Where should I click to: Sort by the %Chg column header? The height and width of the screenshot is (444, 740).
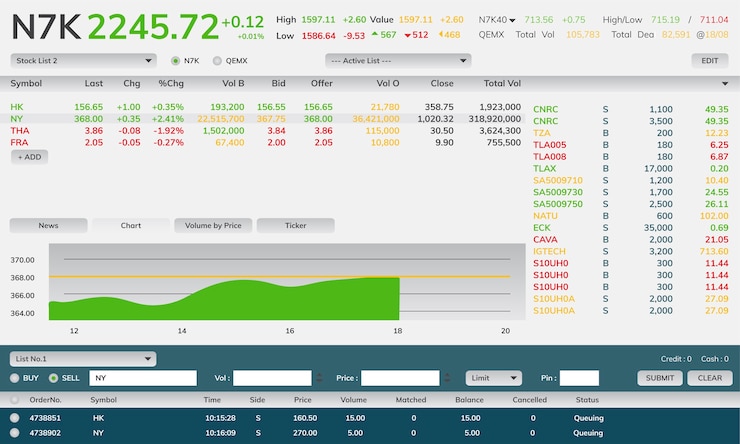[x=171, y=84]
